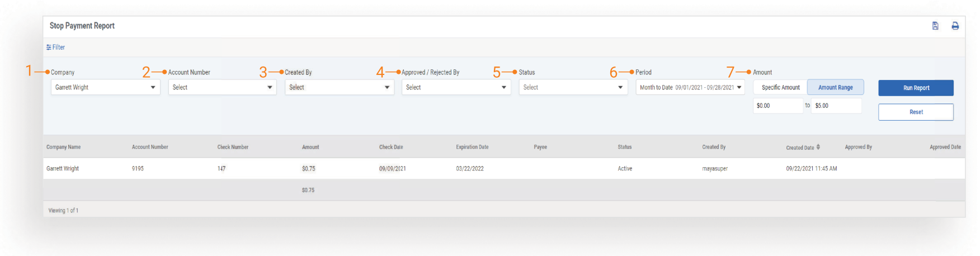980x256 pixels.
Task: Open the Period date range dropdown
Action: click(690, 87)
